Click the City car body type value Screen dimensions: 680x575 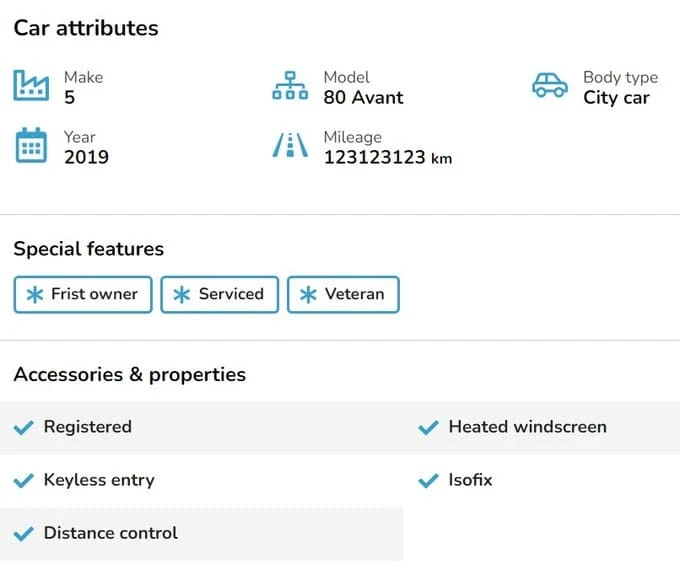click(616, 98)
